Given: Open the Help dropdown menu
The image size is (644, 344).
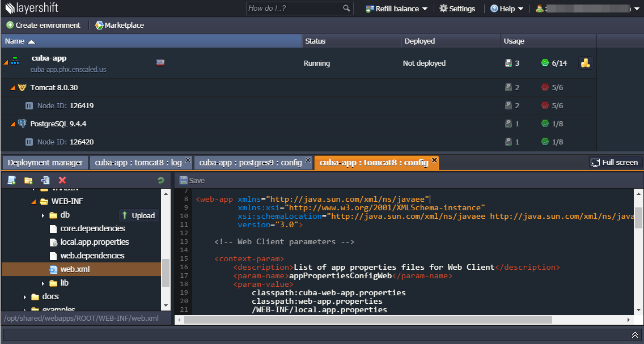Looking at the screenshot, I should 507,9.
